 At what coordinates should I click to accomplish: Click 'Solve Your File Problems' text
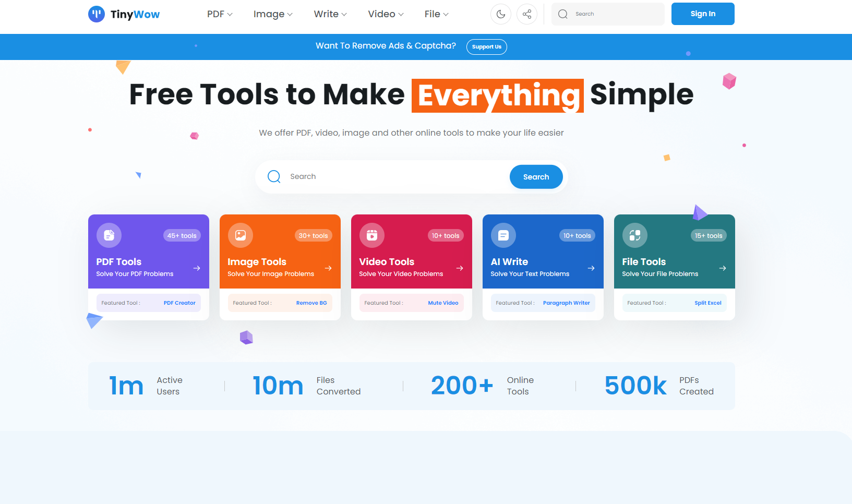coord(660,274)
